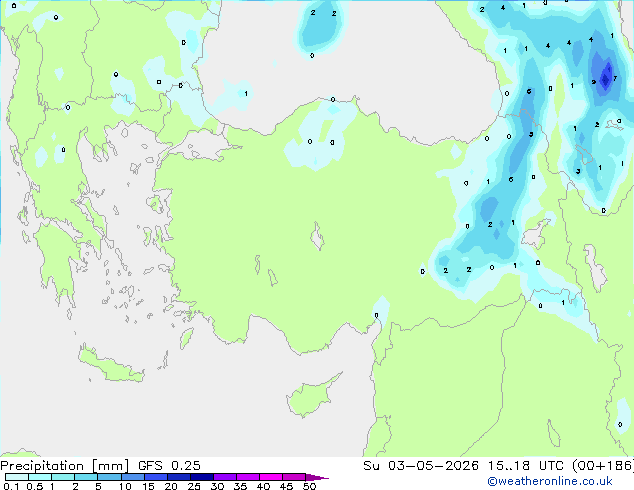Click the 30–35 mm purple legend swatch
The height and width of the screenshot is (490, 634).
tap(225, 477)
